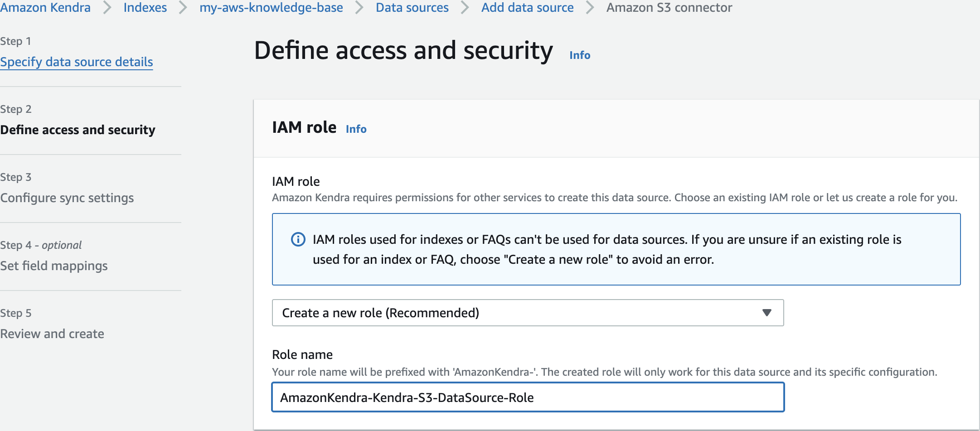Click Info link beside page title
This screenshot has height=431, width=980.
(580, 55)
